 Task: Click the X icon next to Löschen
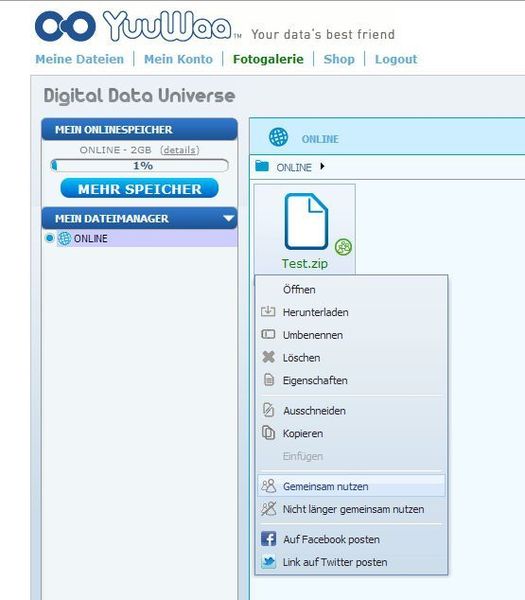tap(269, 357)
